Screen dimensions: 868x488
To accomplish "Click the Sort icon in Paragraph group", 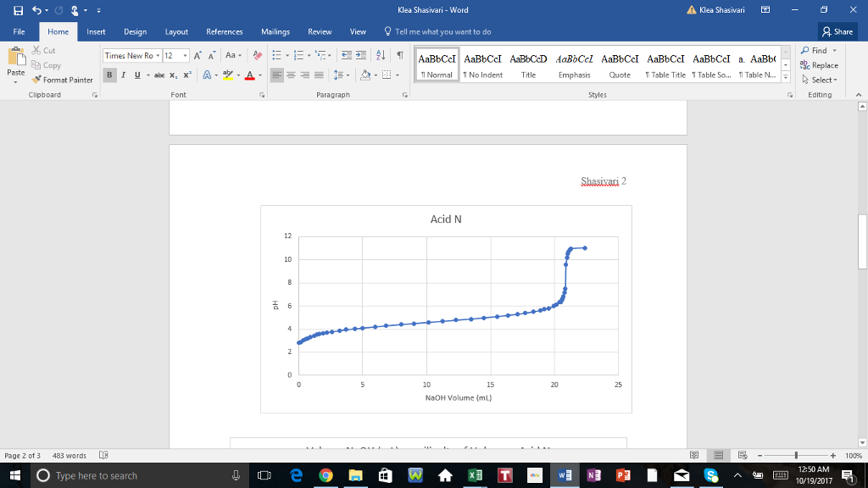I will click(x=380, y=56).
